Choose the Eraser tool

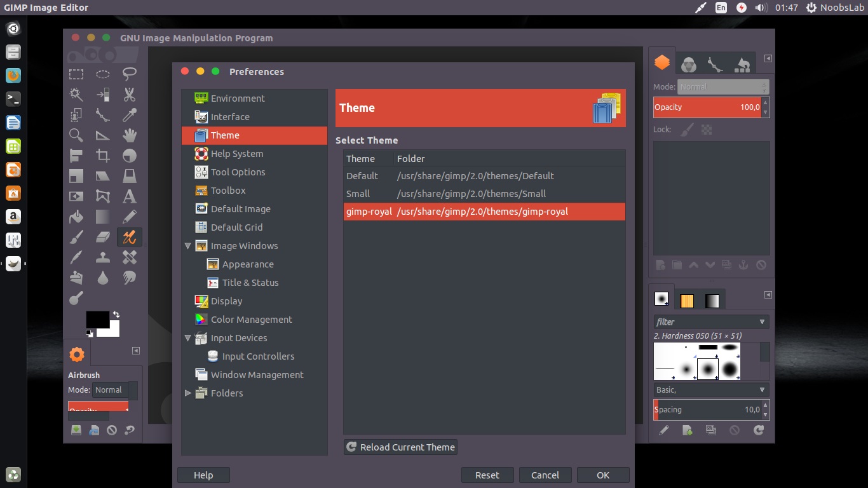103,237
